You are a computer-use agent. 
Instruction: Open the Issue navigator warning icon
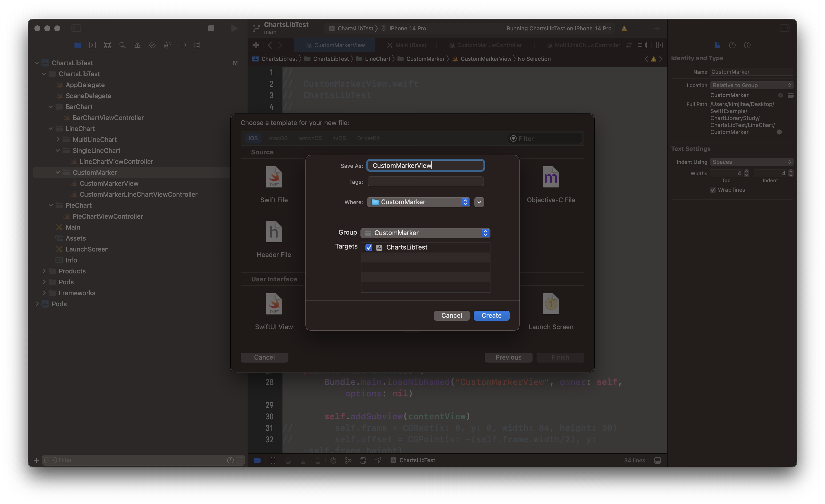(x=137, y=45)
